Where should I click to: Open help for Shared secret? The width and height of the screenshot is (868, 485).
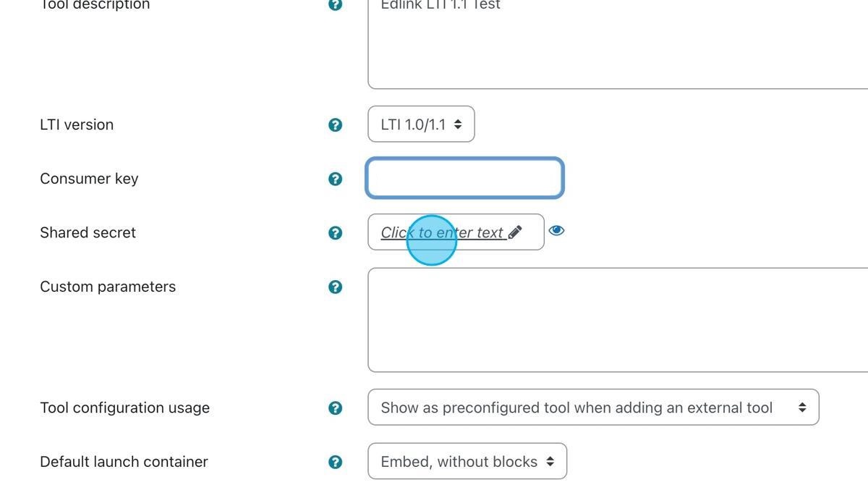(x=335, y=232)
